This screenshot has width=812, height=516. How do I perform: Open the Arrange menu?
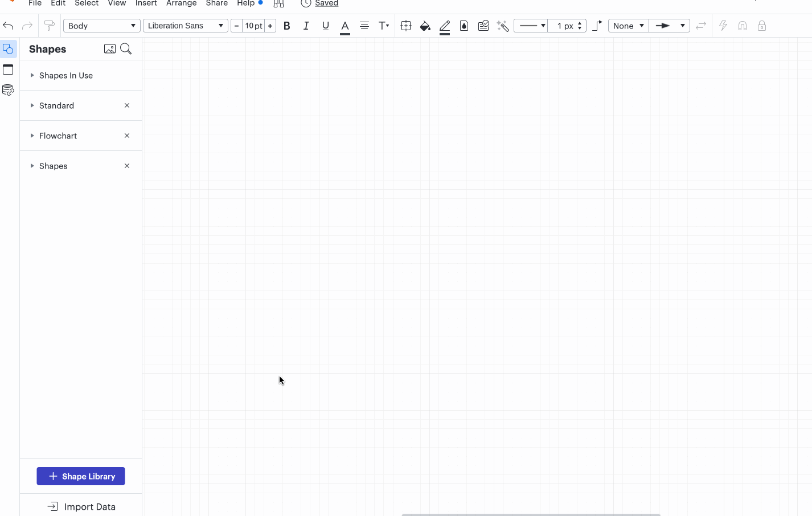pyautogui.click(x=181, y=3)
